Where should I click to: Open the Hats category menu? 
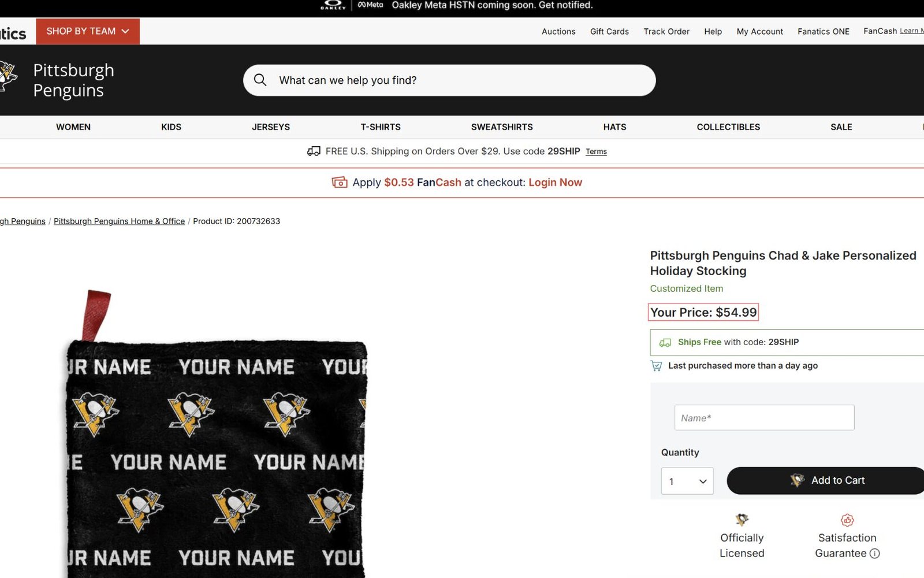[614, 127]
